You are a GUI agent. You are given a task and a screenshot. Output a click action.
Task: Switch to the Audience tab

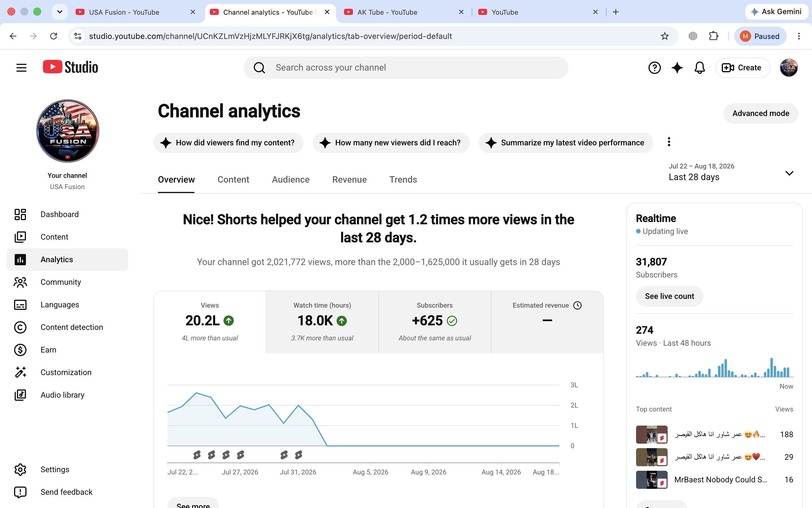tap(291, 180)
